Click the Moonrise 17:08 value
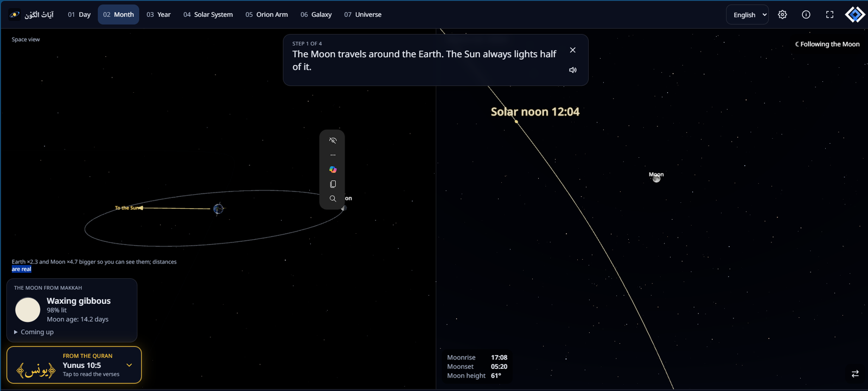Image resolution: width=868 pixels, height=391 pixels. pyautogui.click(x=499, y=357)
